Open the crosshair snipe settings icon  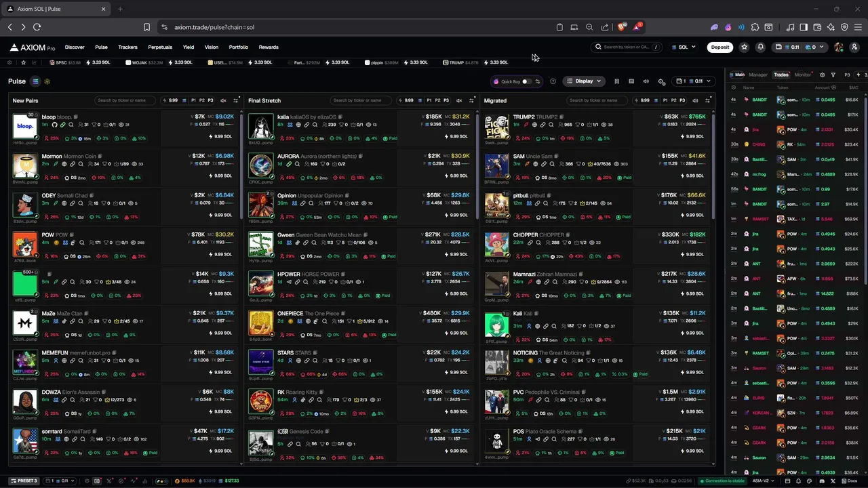pyautogui.click(x=662, y=81)
